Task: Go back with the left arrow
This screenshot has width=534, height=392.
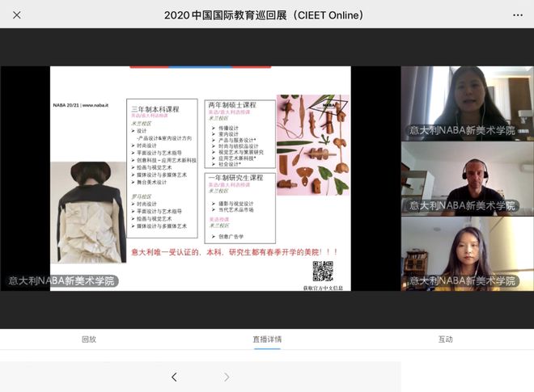Action: [x=174, y=377]
